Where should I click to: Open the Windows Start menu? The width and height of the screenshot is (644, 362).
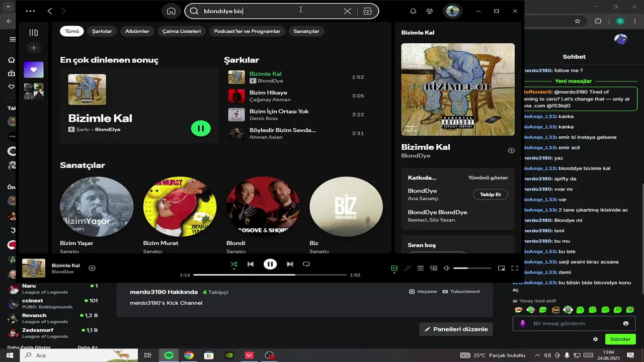point(10,355)
